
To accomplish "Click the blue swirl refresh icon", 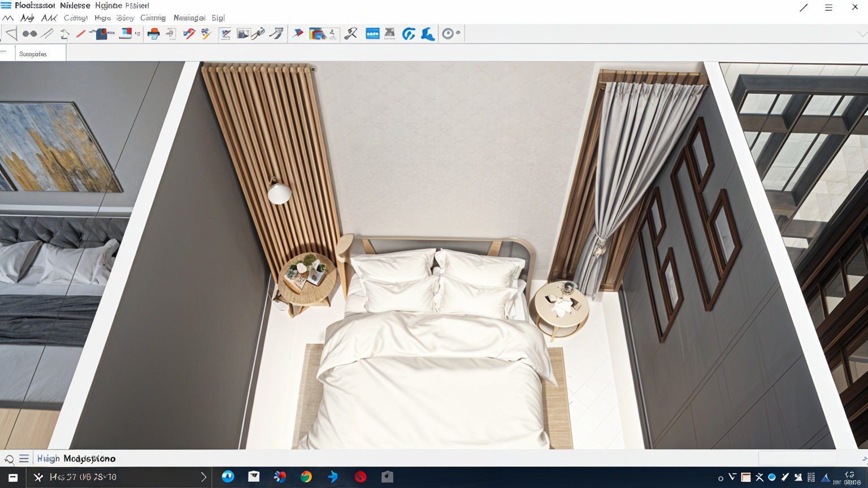I will tap(409, 34).
